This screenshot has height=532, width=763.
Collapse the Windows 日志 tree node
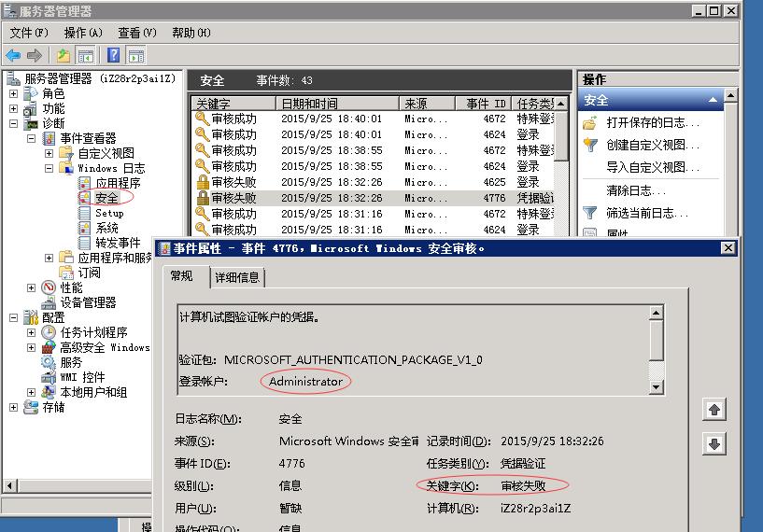coord(49,169)
